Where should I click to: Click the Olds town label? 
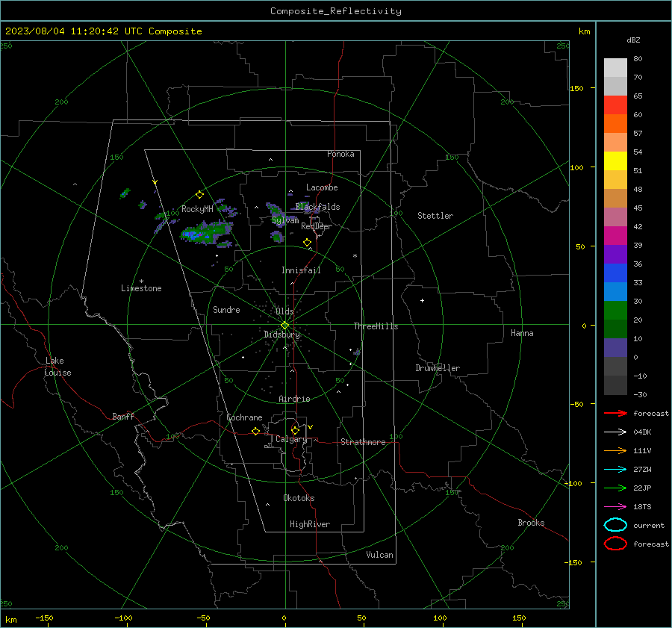(x=284, y=311)
